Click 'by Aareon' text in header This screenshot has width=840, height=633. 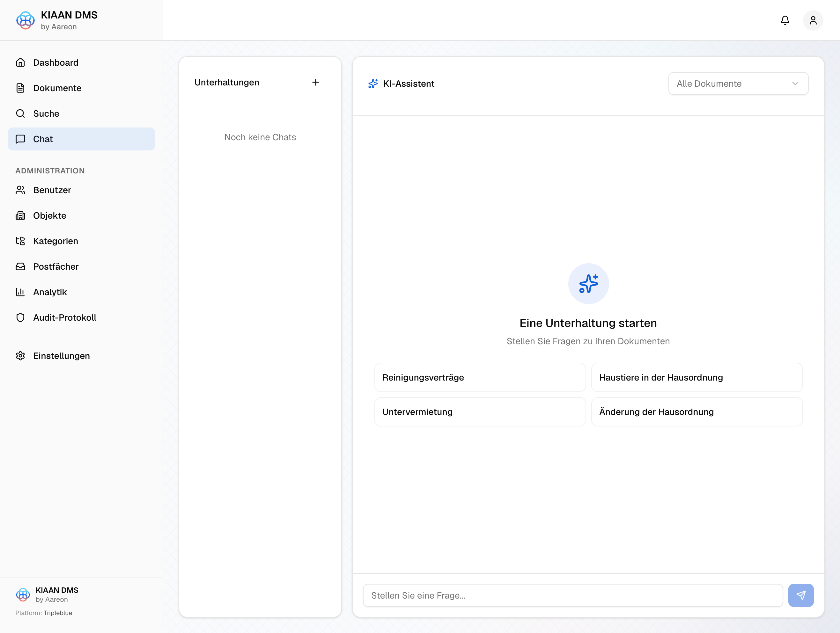[59, 26]
